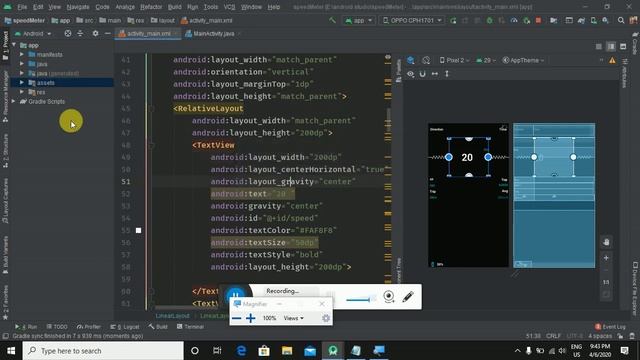
Task: Expand the res folder in tree
Action: coord(22,92)
